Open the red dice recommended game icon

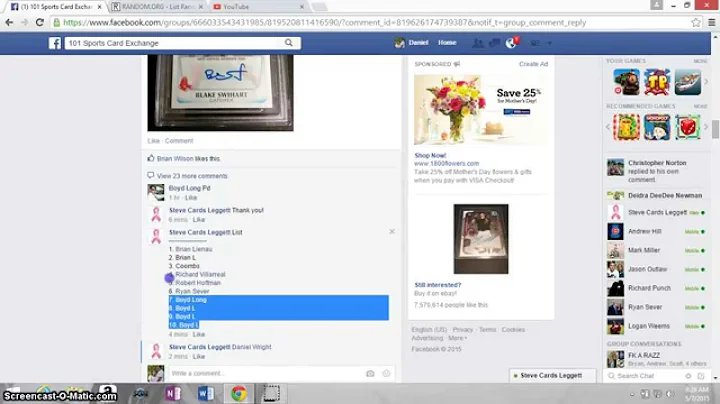[687, 127]
